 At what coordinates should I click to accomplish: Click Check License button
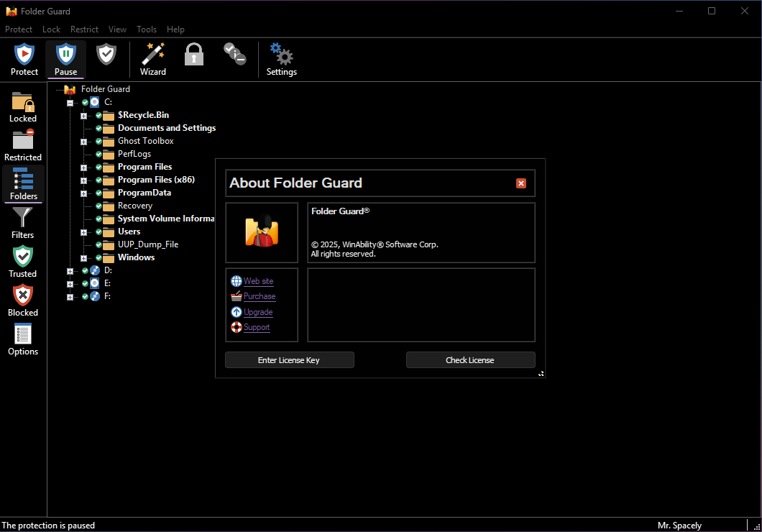(470, 360)
